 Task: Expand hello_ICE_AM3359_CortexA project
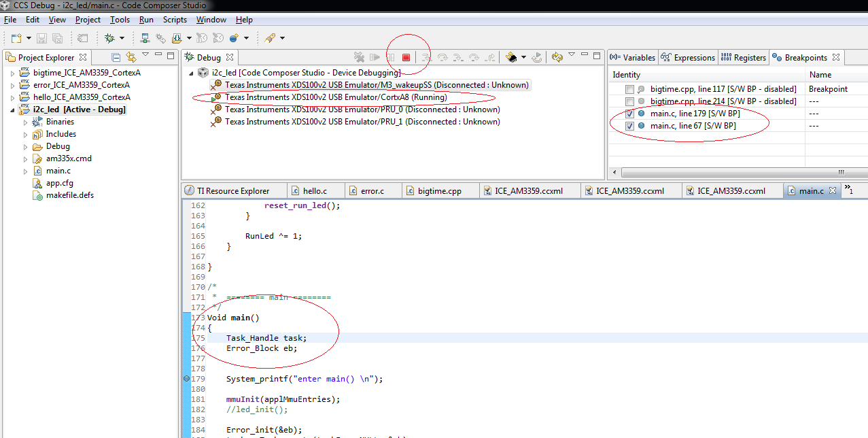(12, 97)
